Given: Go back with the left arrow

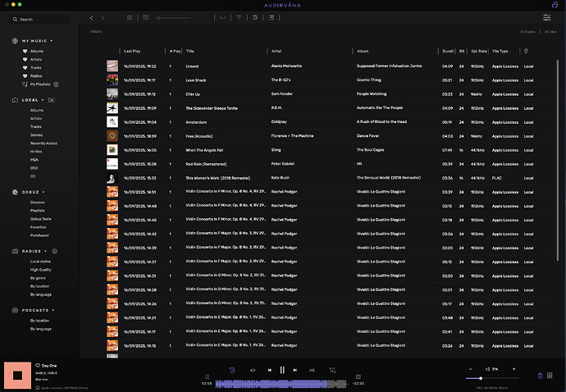Looking at the screenshot, I should tap(91, 17).
